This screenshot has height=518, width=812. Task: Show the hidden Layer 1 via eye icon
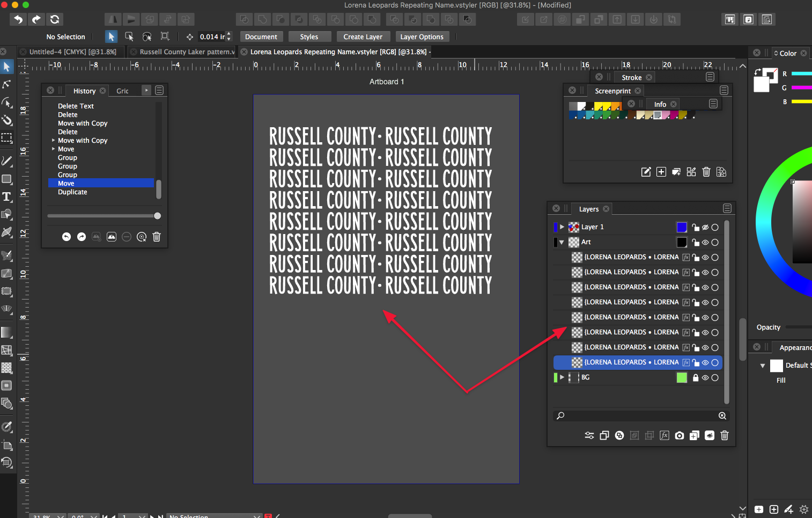[705, 227]
